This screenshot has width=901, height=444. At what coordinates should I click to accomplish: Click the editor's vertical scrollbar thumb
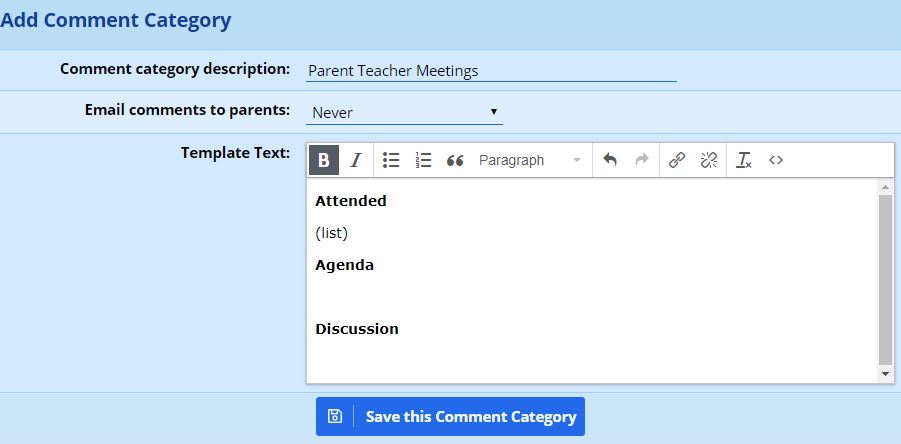[x=886, y=278]
